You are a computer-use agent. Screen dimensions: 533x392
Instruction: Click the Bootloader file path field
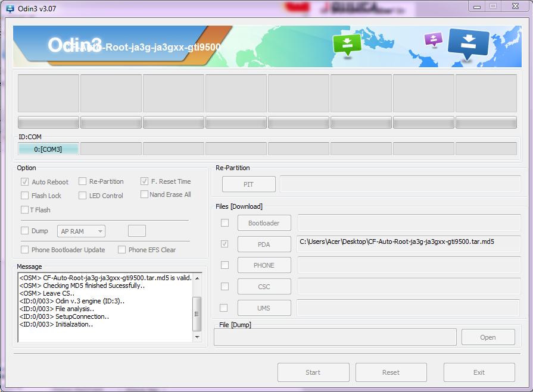tap(409, 222)
